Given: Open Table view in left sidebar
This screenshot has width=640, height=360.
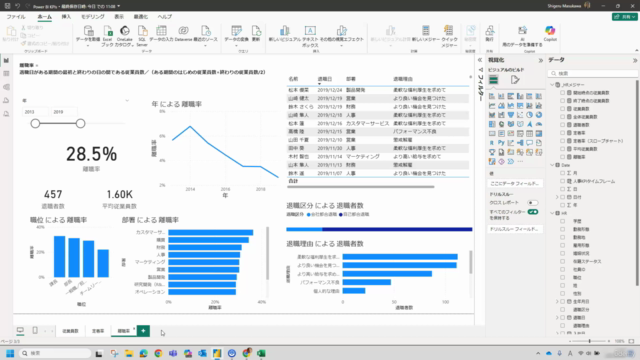Looking at the screenshot, I should 6,74.
